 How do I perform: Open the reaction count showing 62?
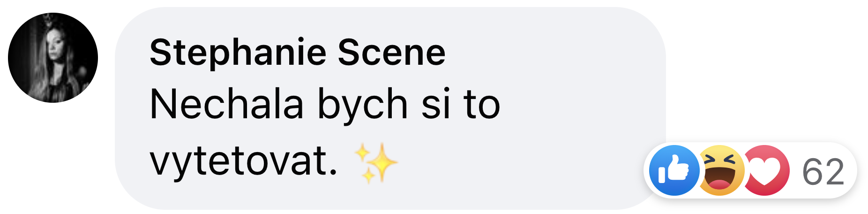tap(823, 171)
